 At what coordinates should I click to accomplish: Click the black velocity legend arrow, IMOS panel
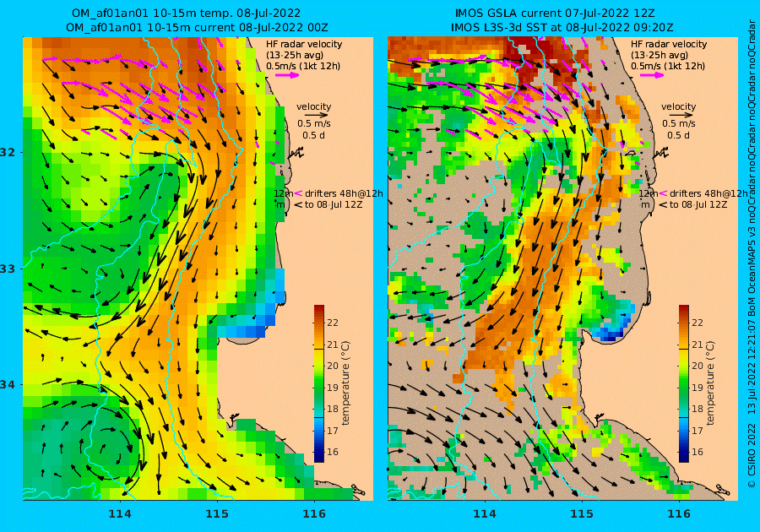pyautogui.click(x=681, y=116)
